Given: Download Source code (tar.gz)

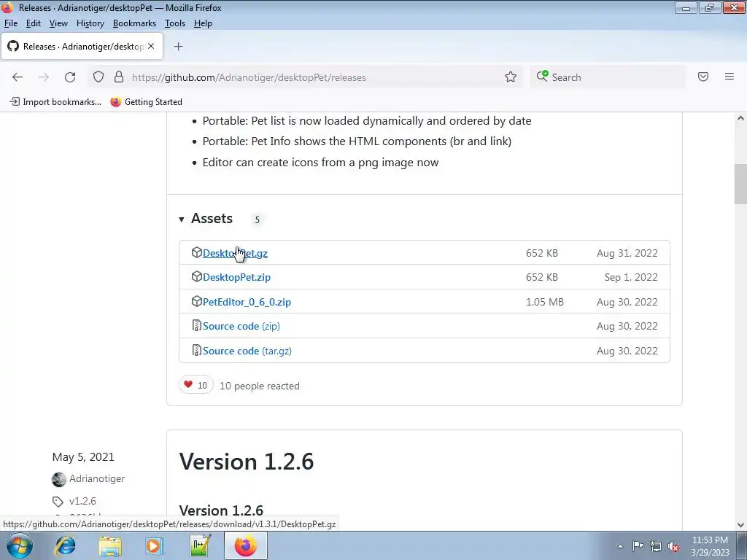Looking at the screenshot, I should [247, 351].
